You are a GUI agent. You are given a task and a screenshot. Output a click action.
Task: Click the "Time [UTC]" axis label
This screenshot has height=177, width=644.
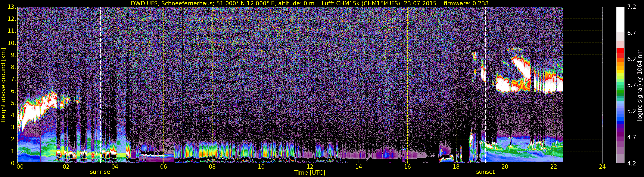pyautogui.click(x=310, y=173)
